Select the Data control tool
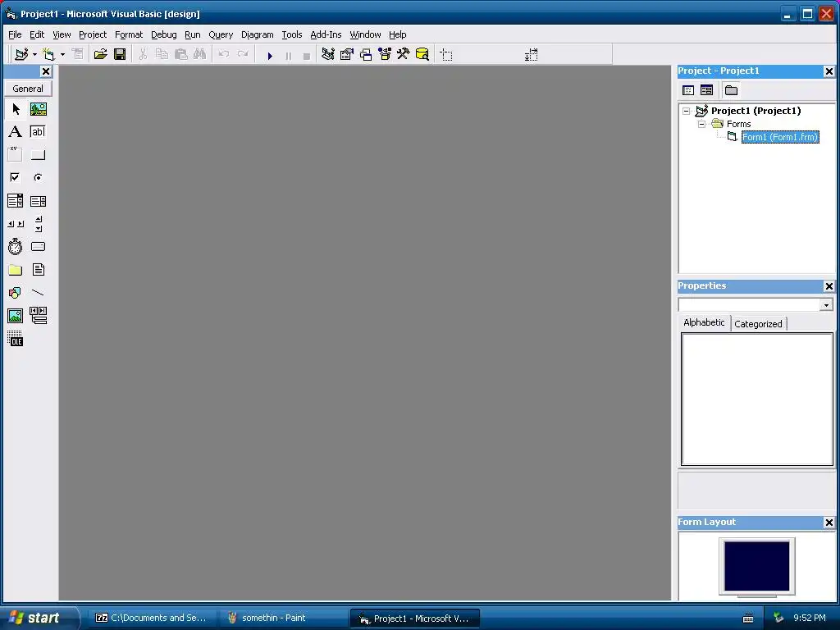This screenshot has height=630, width=840. (38, 316)
